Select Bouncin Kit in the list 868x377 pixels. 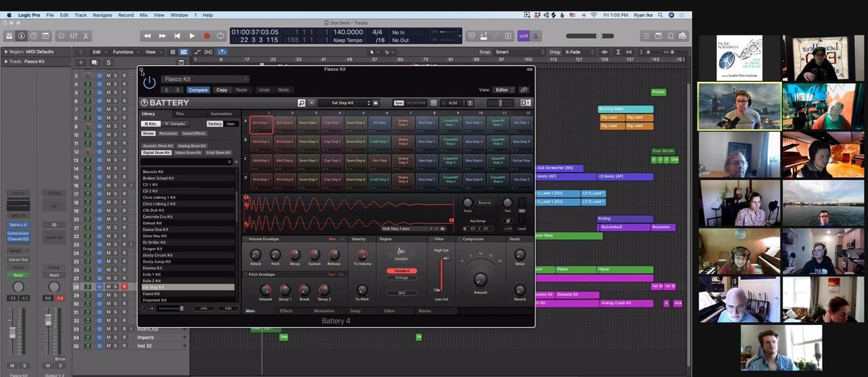pos(187,171)
